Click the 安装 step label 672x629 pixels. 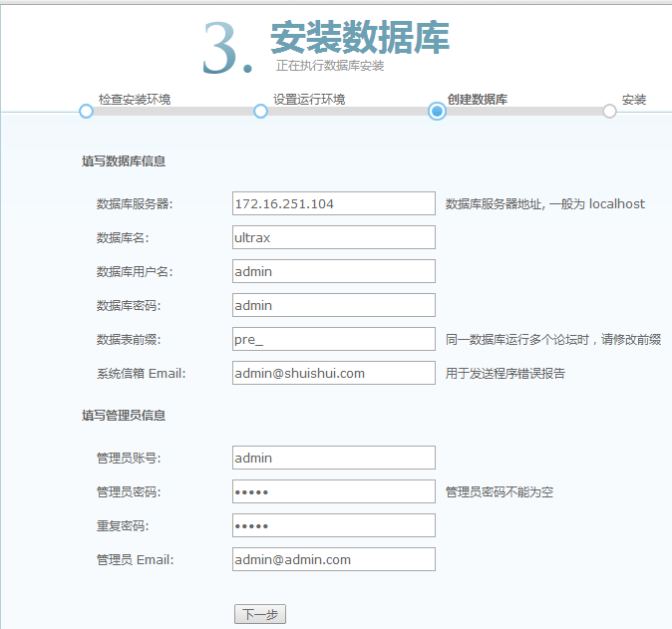[x=634, y=100]
